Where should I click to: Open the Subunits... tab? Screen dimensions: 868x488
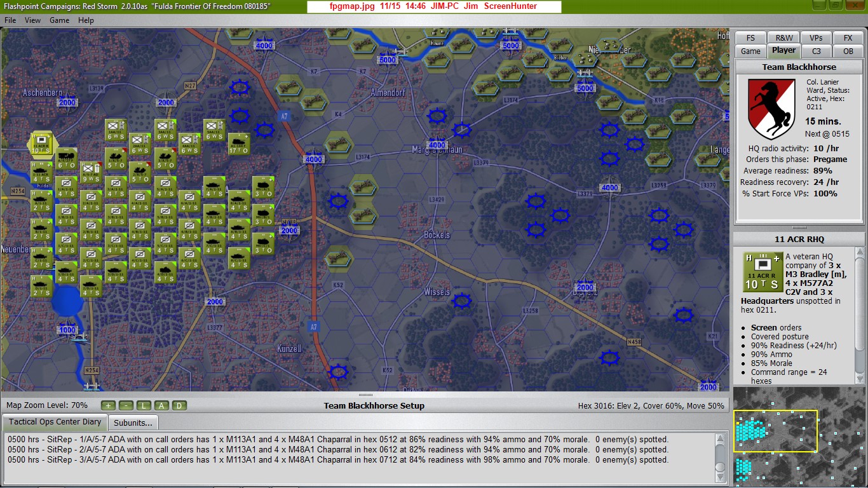pos(133,423)
